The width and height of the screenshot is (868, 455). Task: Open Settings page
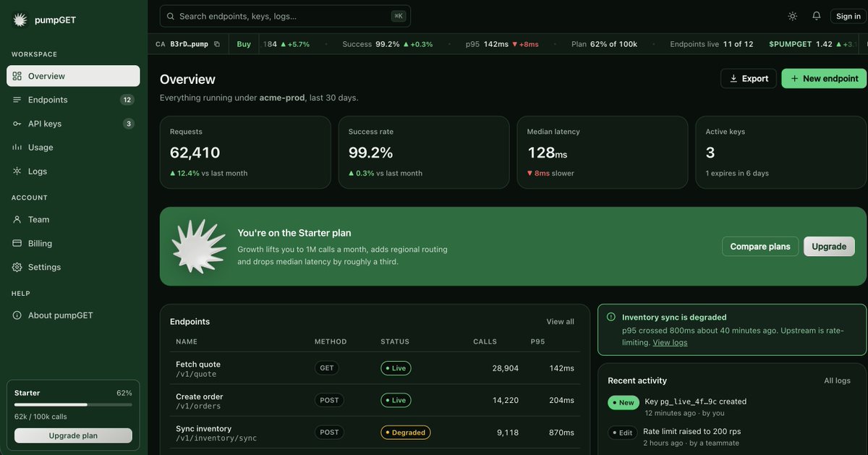(73, 267)
